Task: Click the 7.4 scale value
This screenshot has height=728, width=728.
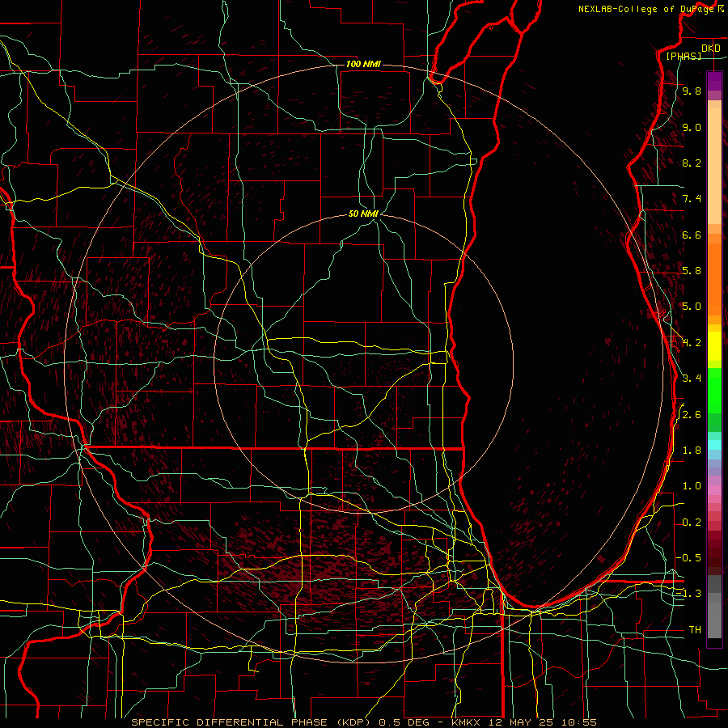Action: pos(692,199)
